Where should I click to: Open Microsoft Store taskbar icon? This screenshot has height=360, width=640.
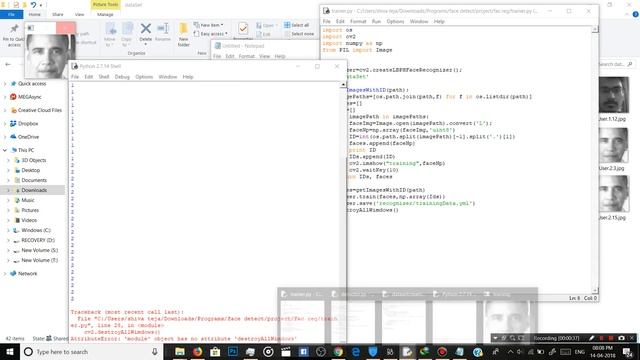[215, 351]
